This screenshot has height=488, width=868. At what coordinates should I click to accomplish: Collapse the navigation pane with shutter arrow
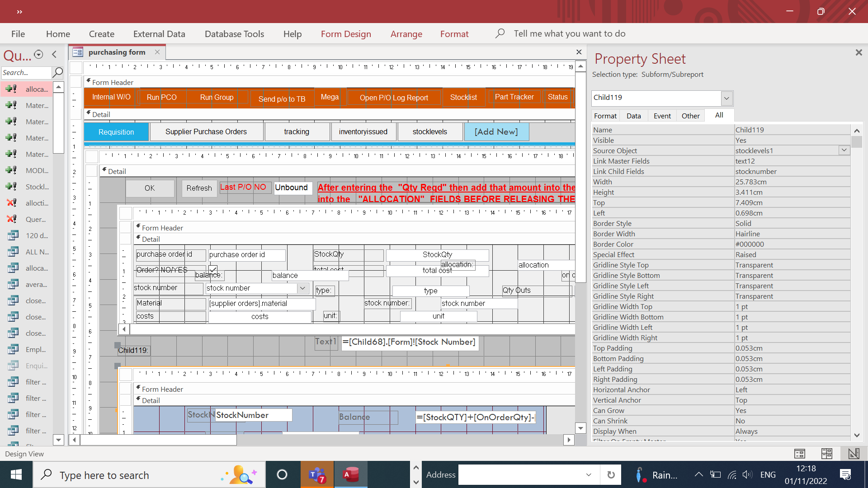tap(54, 55)
